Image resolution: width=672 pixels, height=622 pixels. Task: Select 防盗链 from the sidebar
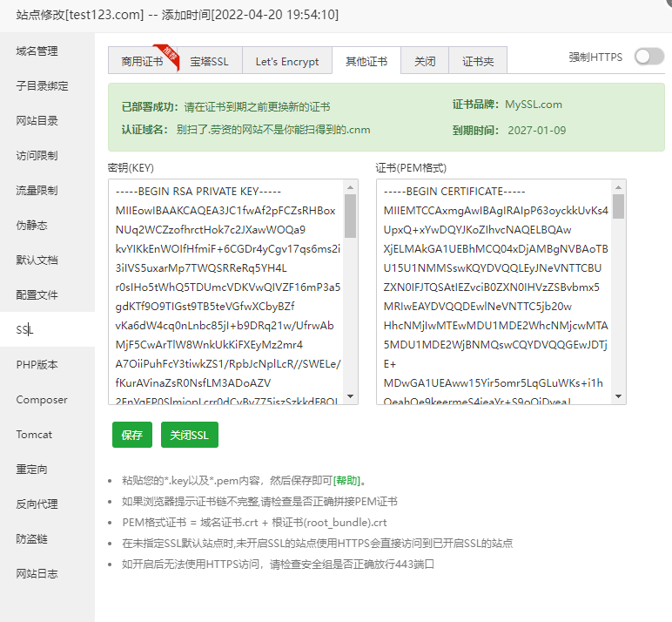(x=31, y=539)
